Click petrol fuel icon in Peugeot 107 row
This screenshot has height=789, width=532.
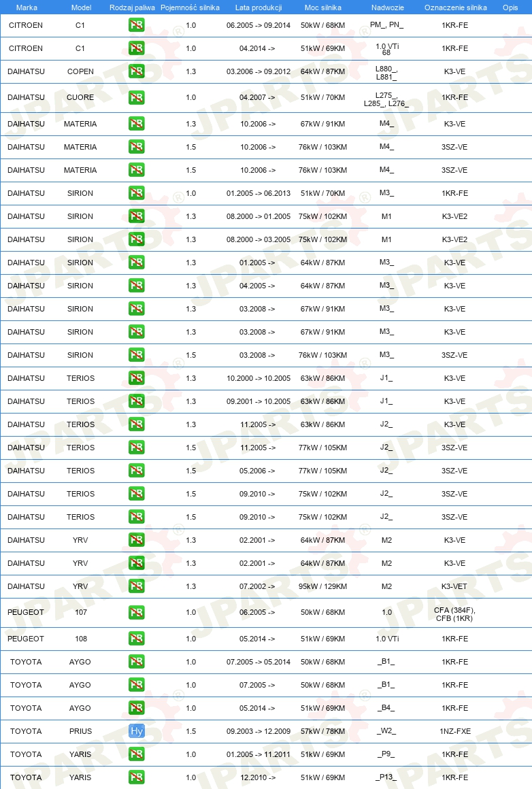coord(136,613)
